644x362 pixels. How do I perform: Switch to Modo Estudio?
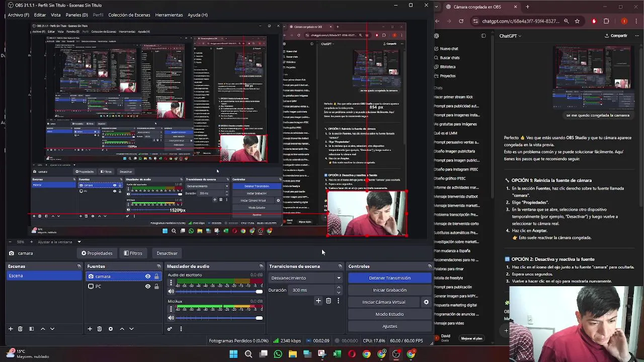coord(389,314)
